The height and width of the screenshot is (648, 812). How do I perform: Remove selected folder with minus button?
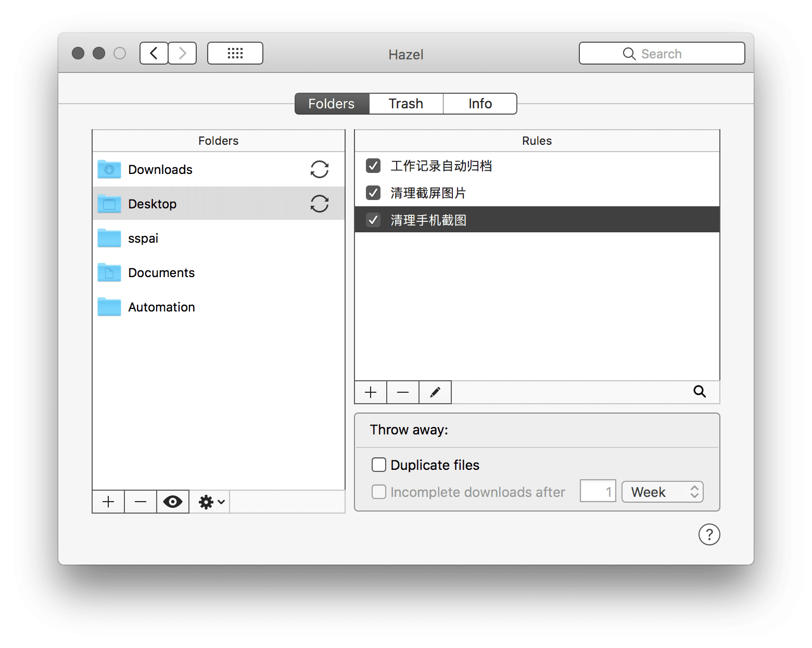(141, 502)
